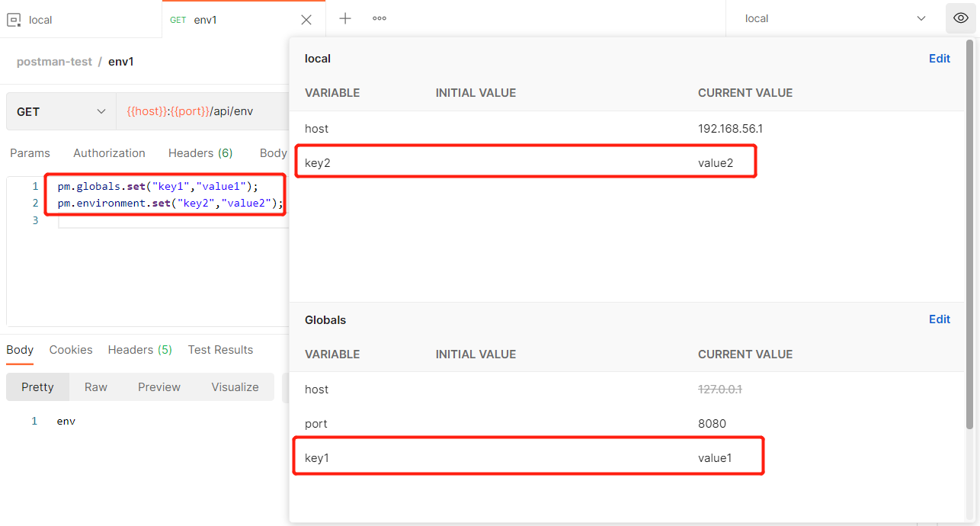
Task: Open the tab options ellipsis icon
Action: pyautogui.click(x=380, y=18)
